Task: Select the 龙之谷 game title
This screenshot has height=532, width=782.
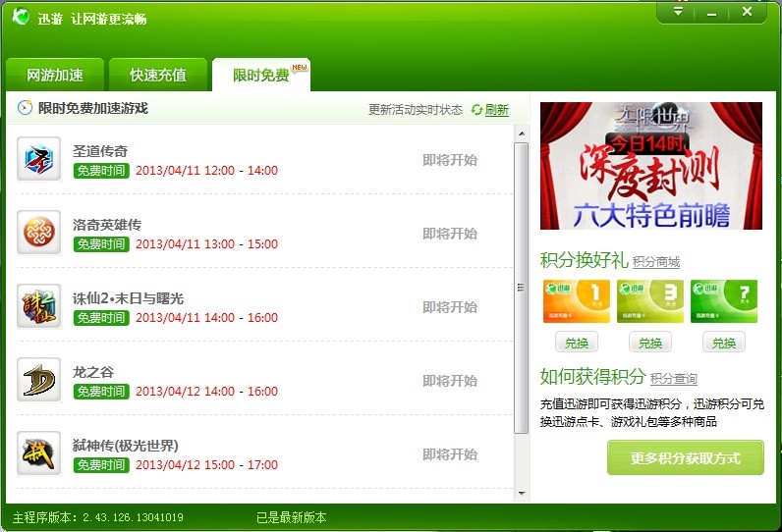Action: [x=93, y=372]
